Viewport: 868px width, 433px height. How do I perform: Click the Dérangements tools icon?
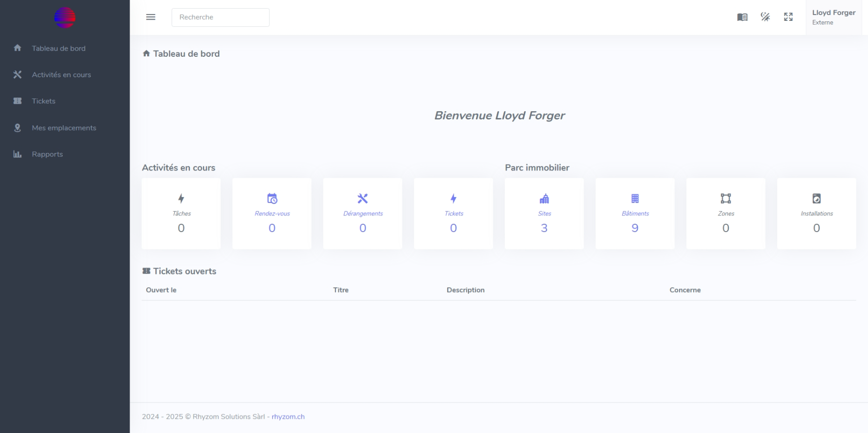363,199
